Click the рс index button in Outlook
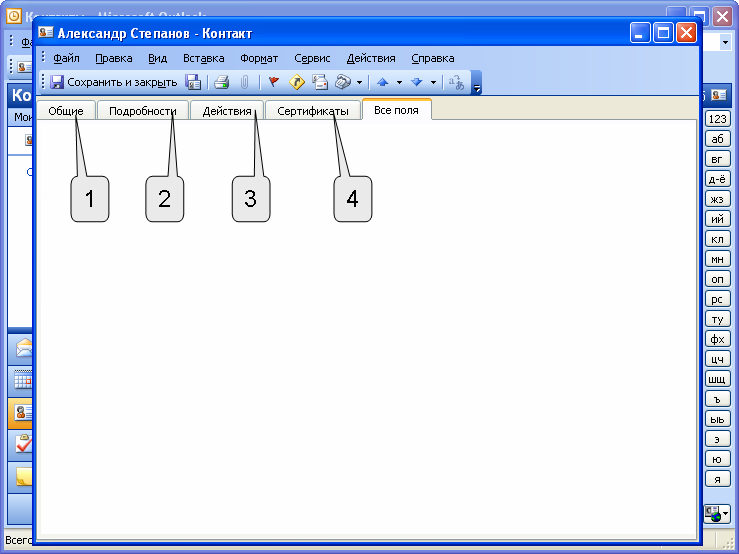Image resolution: width=739 pixels, height=554 pixels. click(717, 299)
